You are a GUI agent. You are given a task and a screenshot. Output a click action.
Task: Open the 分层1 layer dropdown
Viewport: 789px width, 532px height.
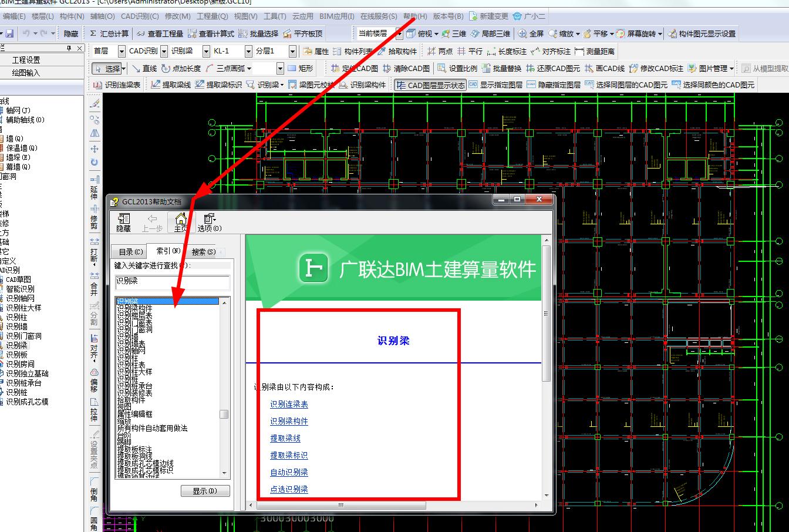291,51
